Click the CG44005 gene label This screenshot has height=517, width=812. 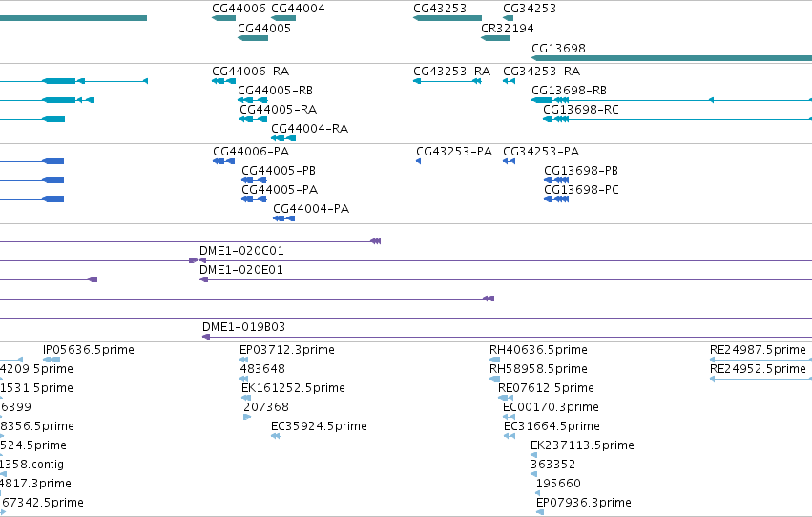click(264, 28)
